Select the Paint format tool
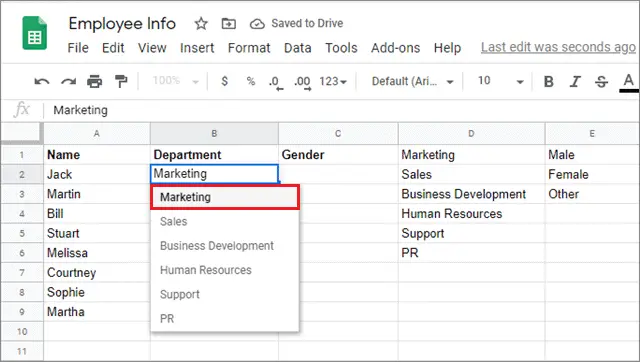The image size is (640, 362). point(121,82)
